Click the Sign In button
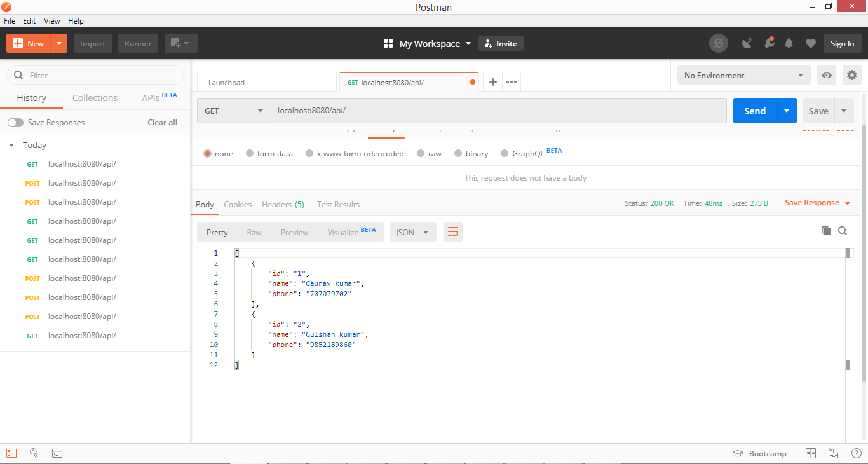 click(842, 43)
